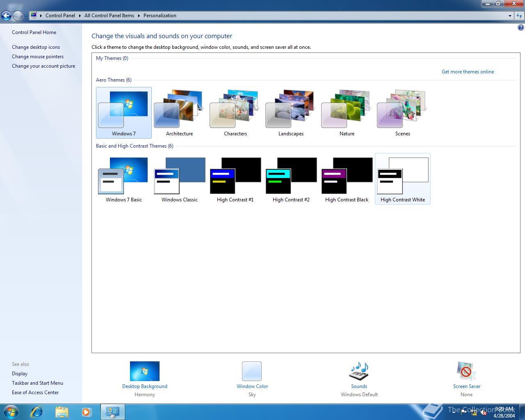Click Control Panel breadcrumb
This screenshot has height=420, width=525.
coord(60,16)
